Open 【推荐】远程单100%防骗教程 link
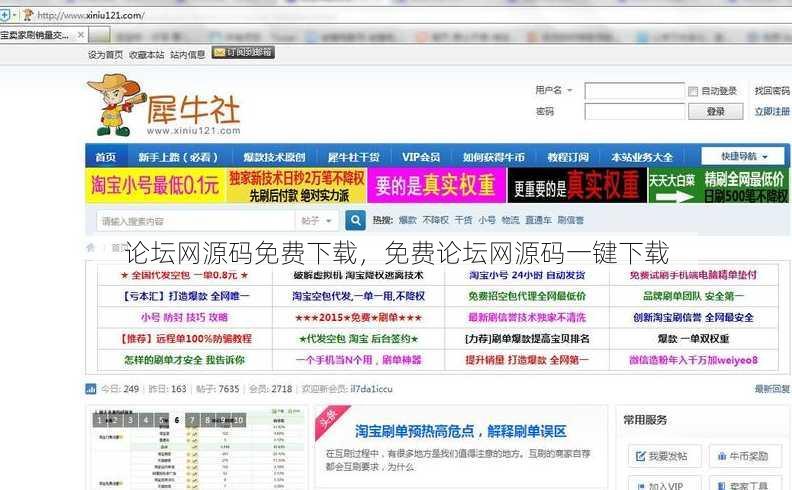The height and width of the screenshot is (490, 792). pyautogui.click(x=184, y=338)
